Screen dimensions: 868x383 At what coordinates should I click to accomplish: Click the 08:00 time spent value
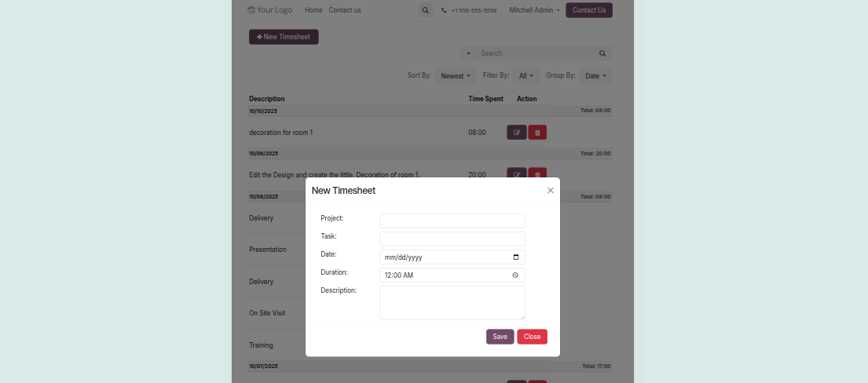click(x=477, y=133)
